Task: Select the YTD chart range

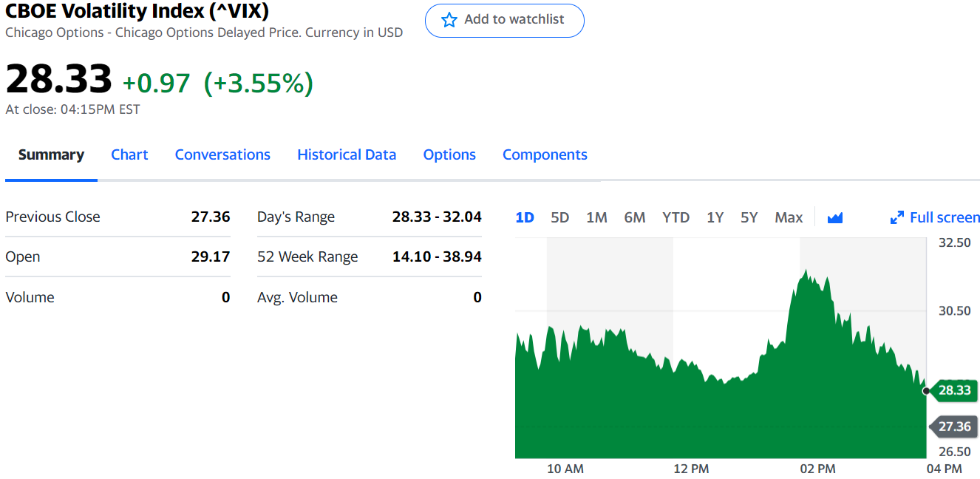Action: (x=676, y=217)
